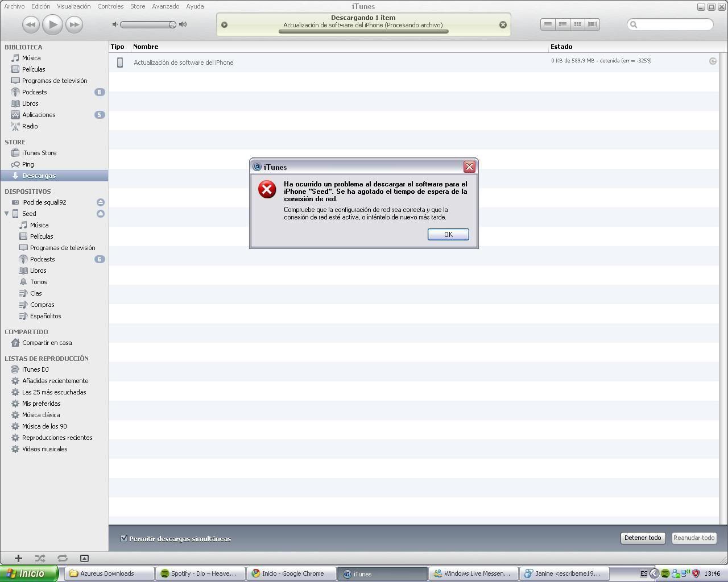The width and height of the screenshot is (728, 582).
Task: Click the download progress bar
Action: coord(363,32)
